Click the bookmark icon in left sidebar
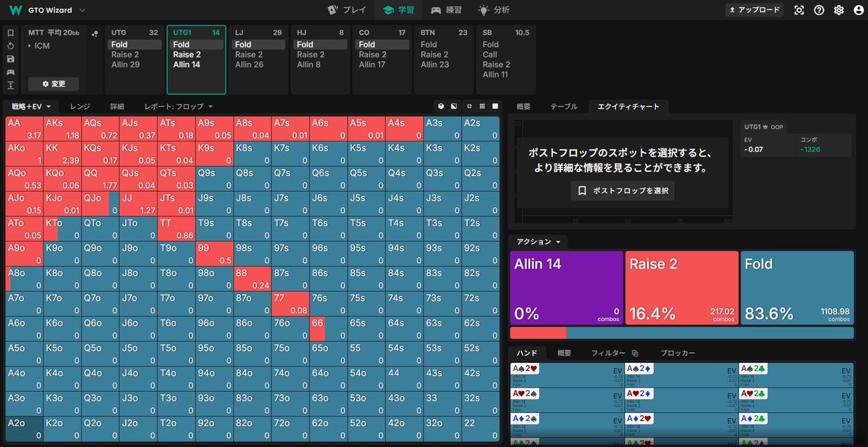 pos(11,33)
